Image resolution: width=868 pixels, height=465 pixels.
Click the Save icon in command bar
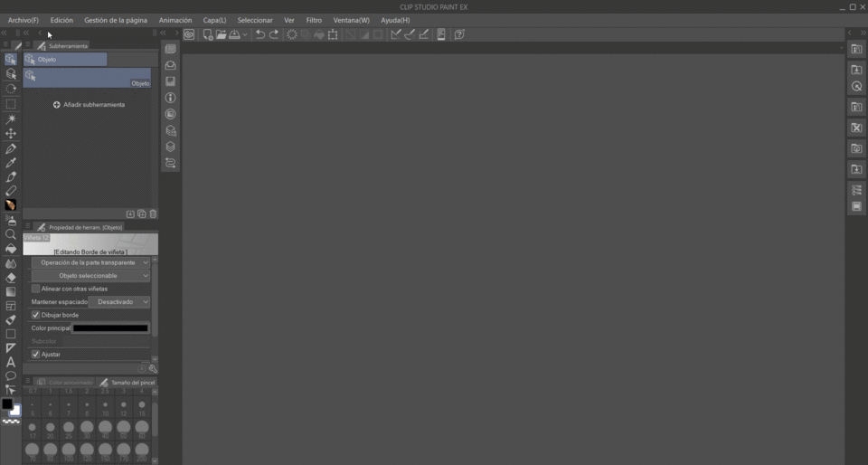pyautogui.click(x=235, y=34)
